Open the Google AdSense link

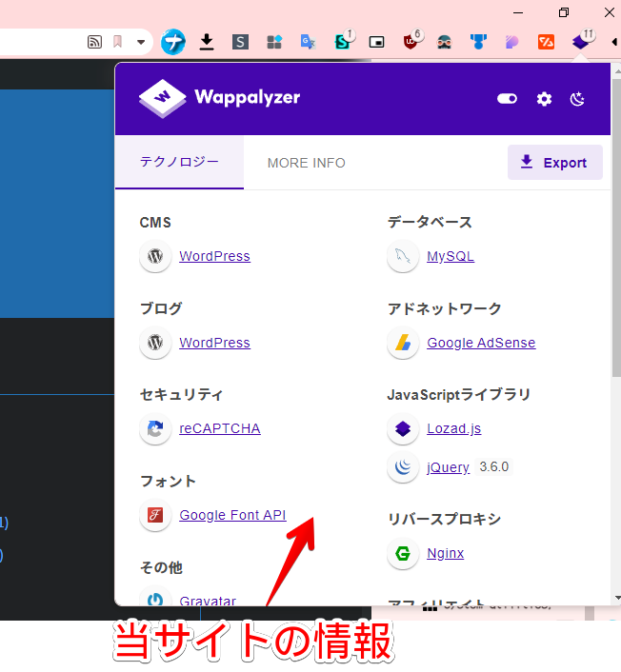click(x=481, y=343)
